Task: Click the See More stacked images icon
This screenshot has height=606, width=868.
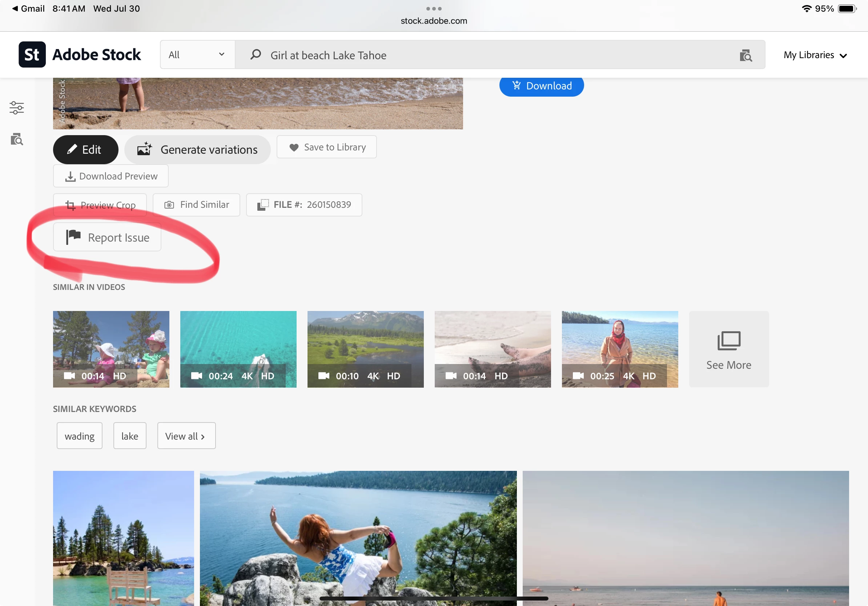Action: [728, 340]
